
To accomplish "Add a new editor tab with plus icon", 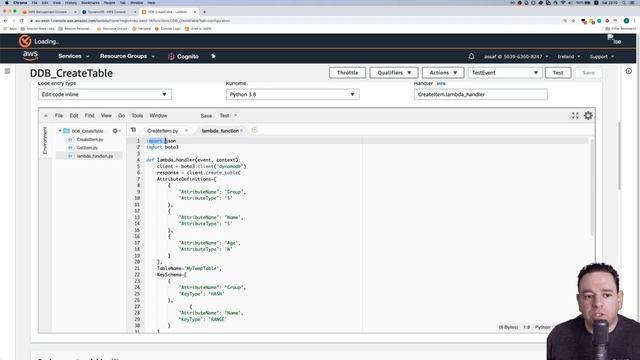I will [254, 130].
